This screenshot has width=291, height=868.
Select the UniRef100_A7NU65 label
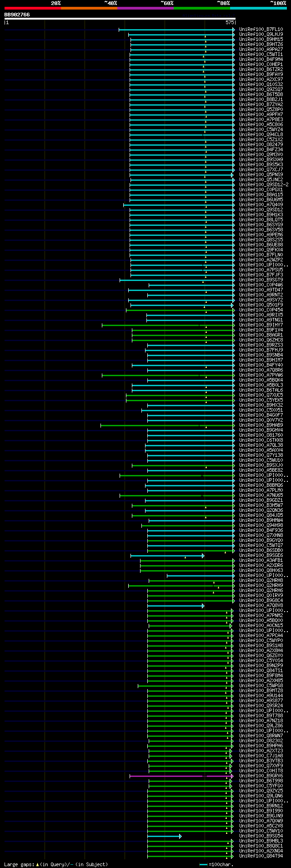[x=261, y=495]
